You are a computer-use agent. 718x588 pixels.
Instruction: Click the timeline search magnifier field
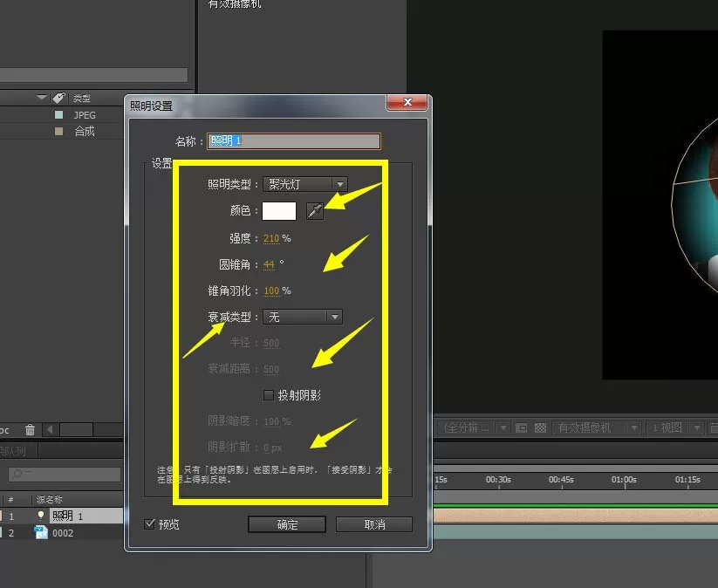click(65, 474)
